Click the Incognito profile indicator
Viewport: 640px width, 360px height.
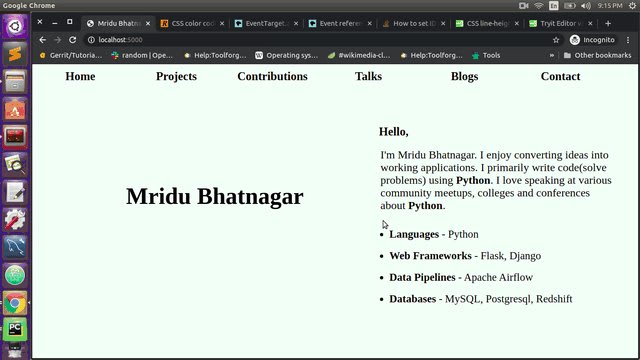(592, 40)
